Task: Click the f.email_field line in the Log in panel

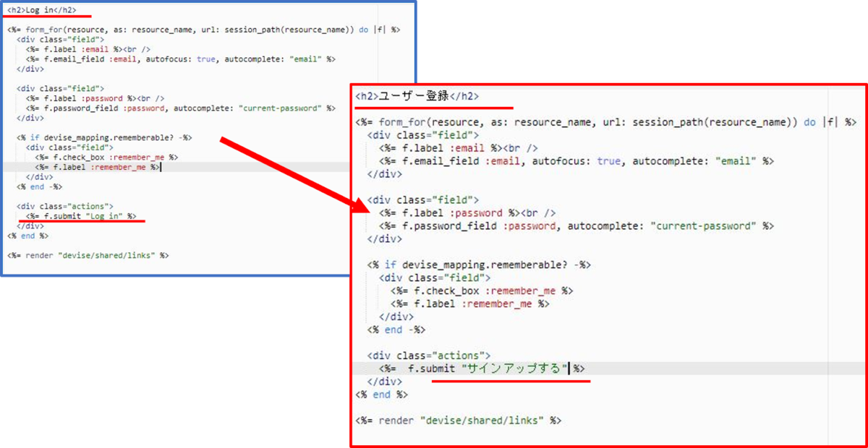Action: 180,59
